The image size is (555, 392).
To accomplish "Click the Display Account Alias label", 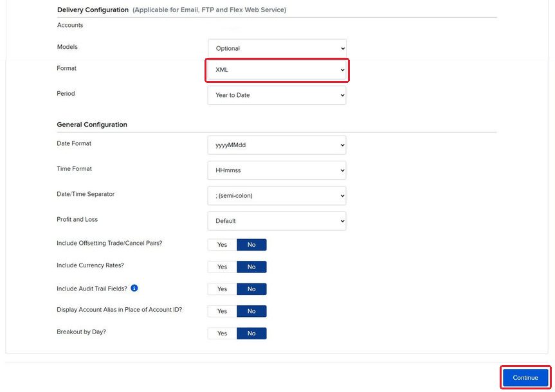I will click(119, 310).
